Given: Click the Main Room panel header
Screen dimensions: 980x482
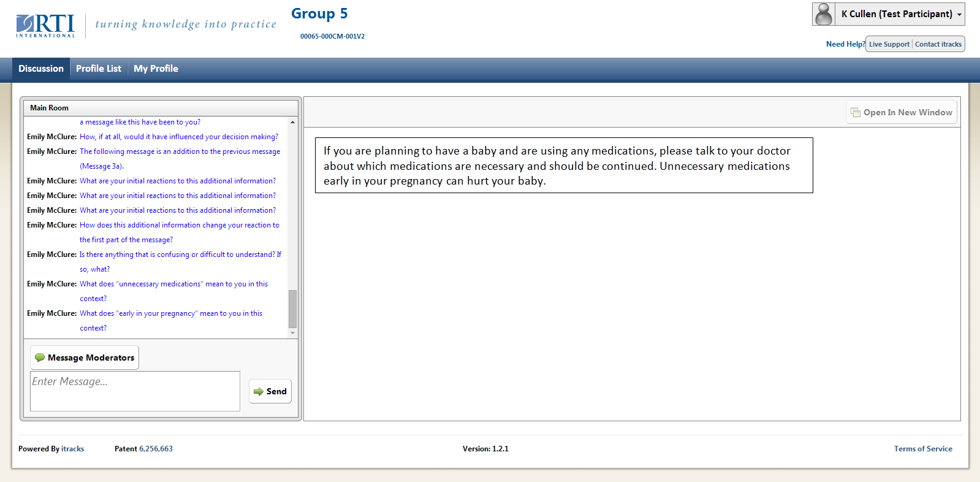Looking at the screenshot, I should (x=161, y=108).
